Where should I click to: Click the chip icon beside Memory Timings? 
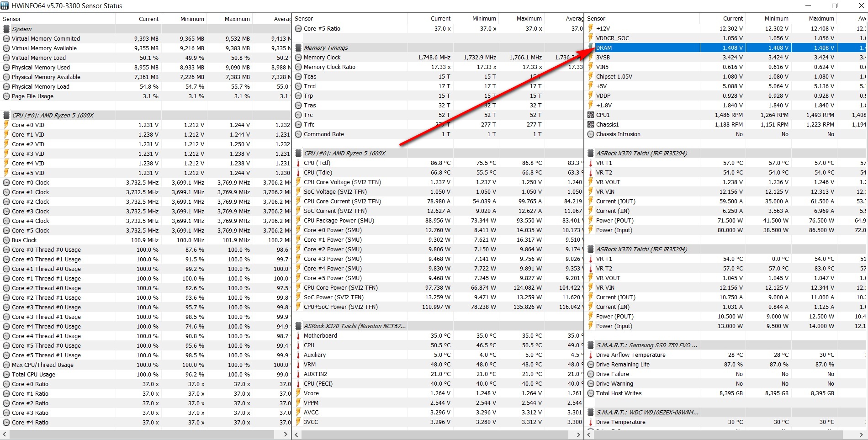coord(298,48)
